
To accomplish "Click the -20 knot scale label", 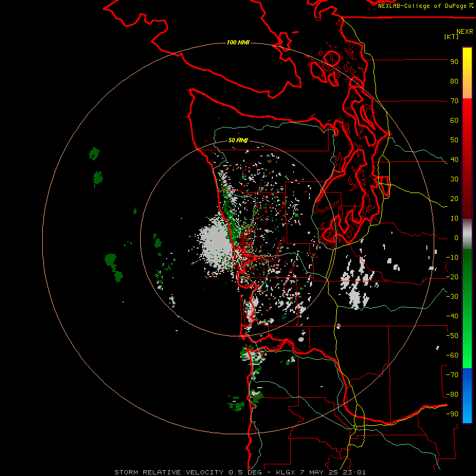I will click(452, 277).
